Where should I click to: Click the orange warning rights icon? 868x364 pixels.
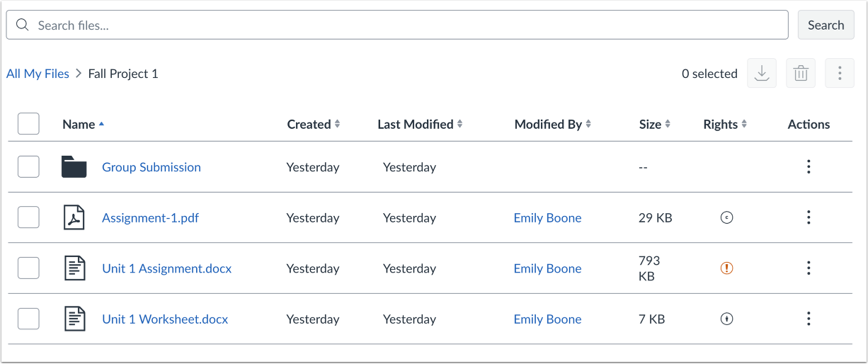pyautogui.click(x=726, y=268)
